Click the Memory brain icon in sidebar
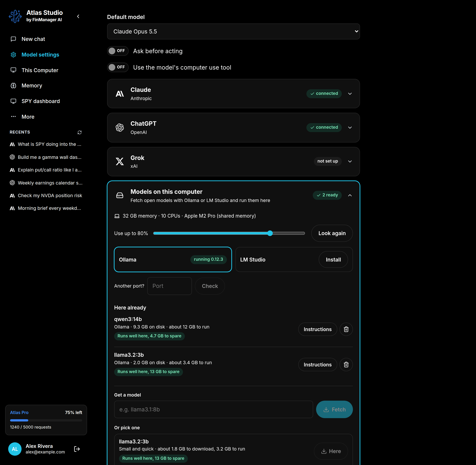 click(x=13, y=86)
